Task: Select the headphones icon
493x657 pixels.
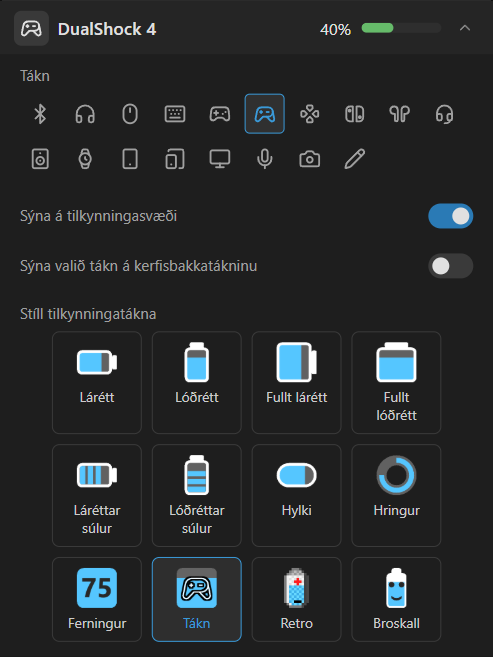Action: (85, 114)
